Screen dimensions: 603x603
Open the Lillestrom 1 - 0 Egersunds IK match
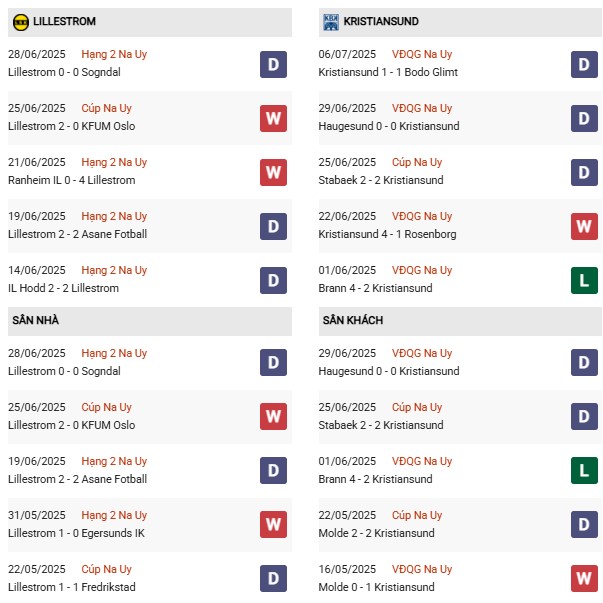(x=77, y=533)
